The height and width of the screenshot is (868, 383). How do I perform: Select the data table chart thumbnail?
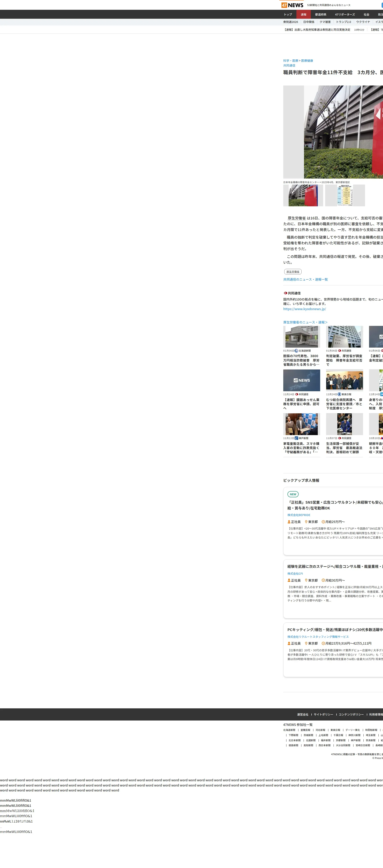[345, 196]
